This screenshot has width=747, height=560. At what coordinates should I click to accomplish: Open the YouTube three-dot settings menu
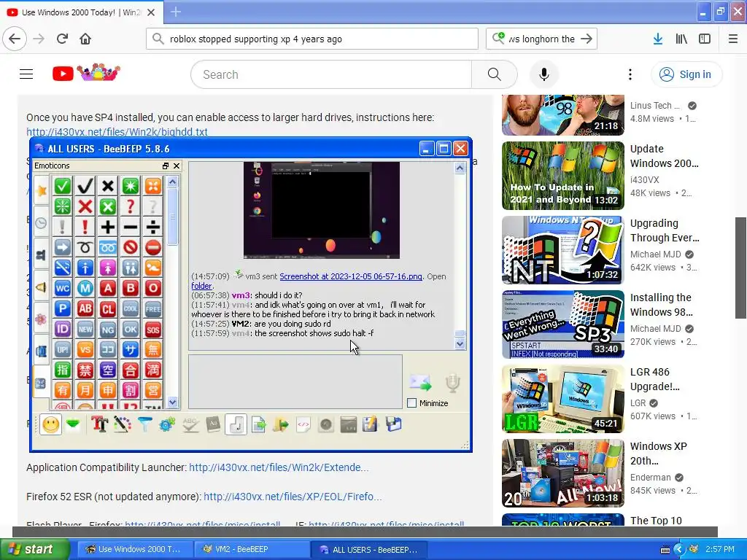click(630, 74)
